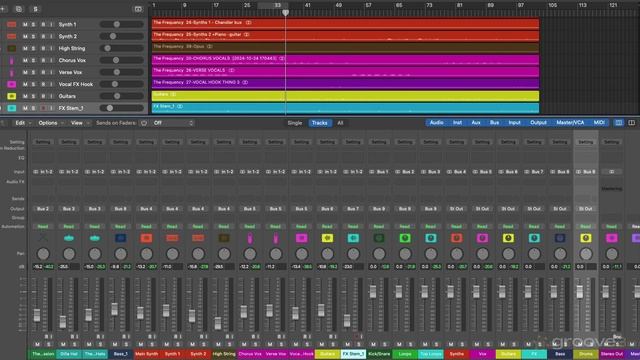Click the Synth 1 track icon in track header
The image size is (640, 360).
coord(11,24)
